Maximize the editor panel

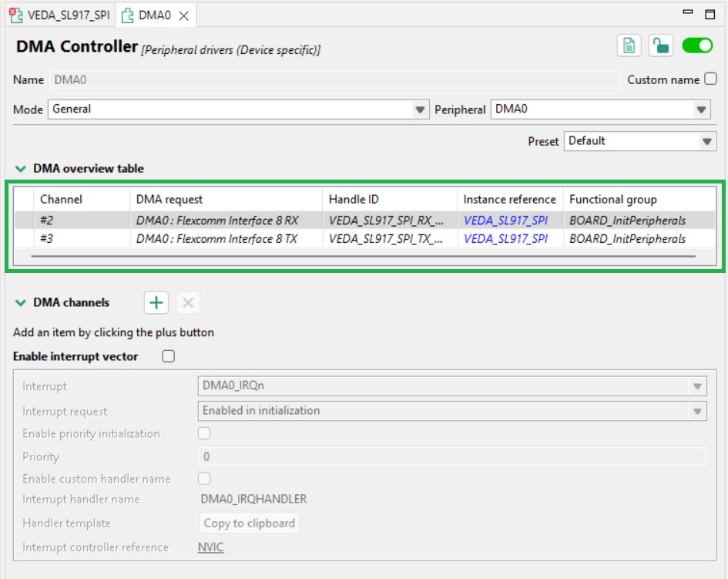[x=710, y=14]
